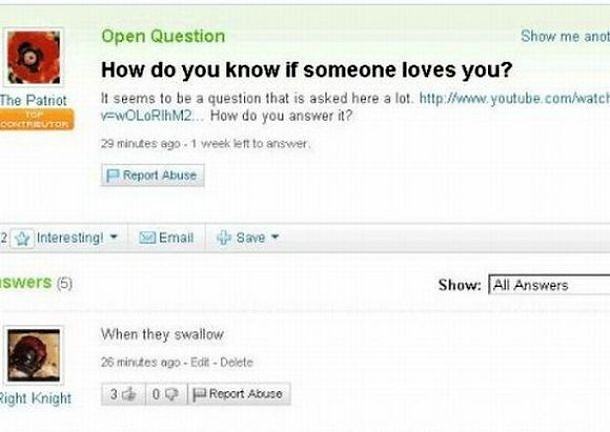Click the Email button text
Viewport: 610px width, 432px height.
point(176,237)
